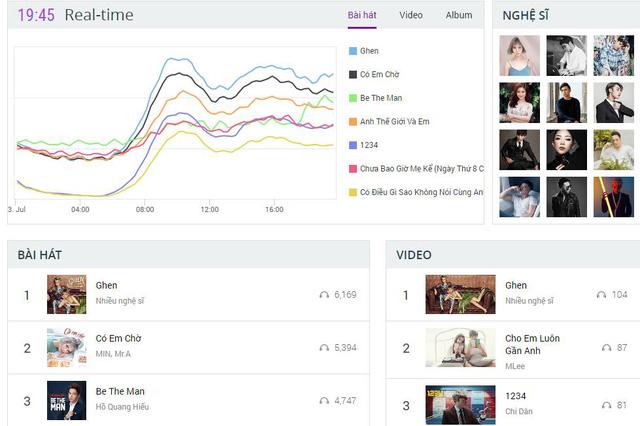Click the headphone icon beside 6,169
The height and width of the screenshot is (426, 640).
[324, 295]
